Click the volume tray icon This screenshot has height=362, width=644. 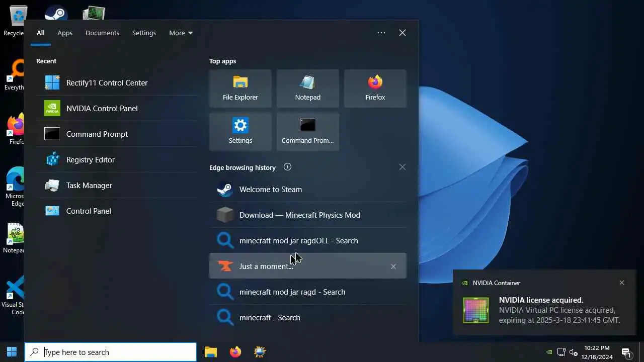pos(573,352)
